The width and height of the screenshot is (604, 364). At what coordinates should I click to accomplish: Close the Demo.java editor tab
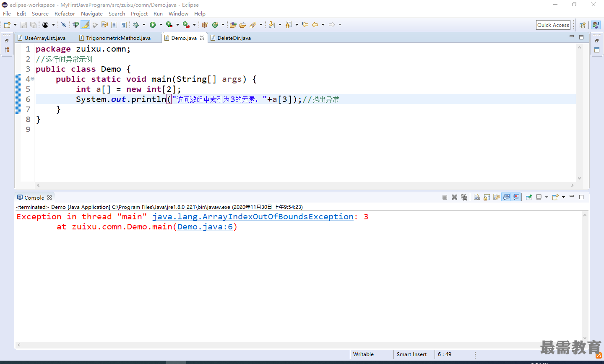[202, 38]
